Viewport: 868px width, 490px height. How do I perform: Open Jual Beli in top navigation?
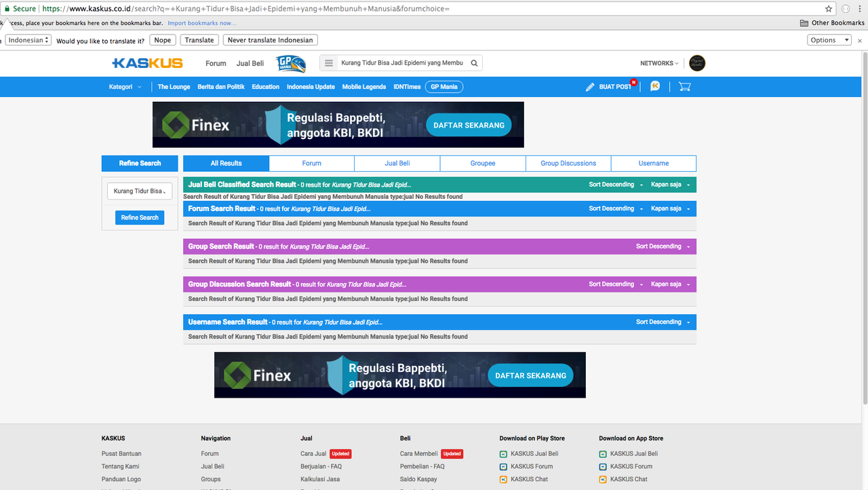[x=250, y=63]
